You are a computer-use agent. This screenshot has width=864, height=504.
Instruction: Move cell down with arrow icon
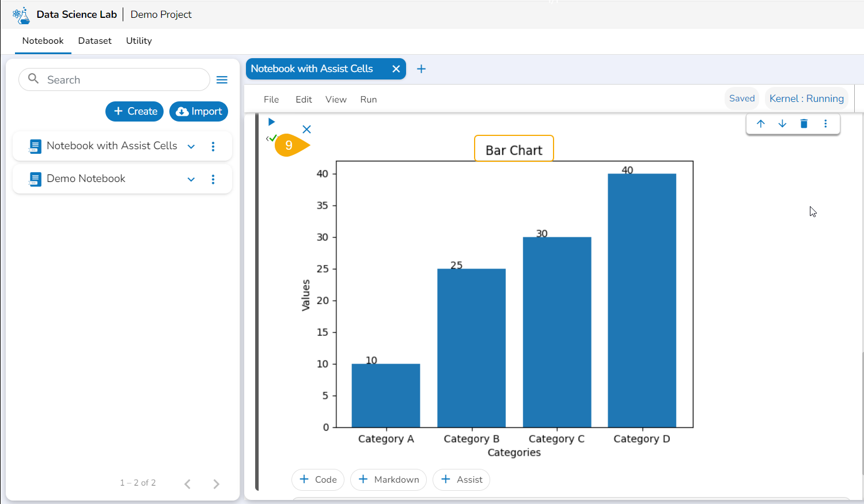point(782,124)
